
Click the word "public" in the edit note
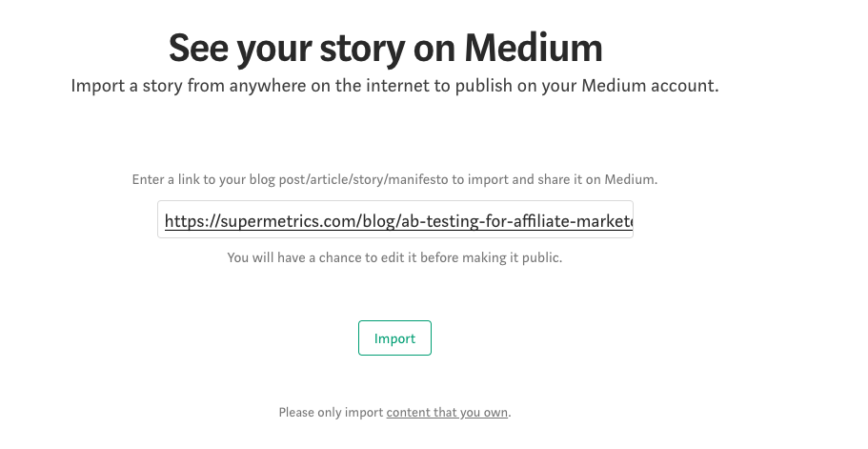point(542,257)
